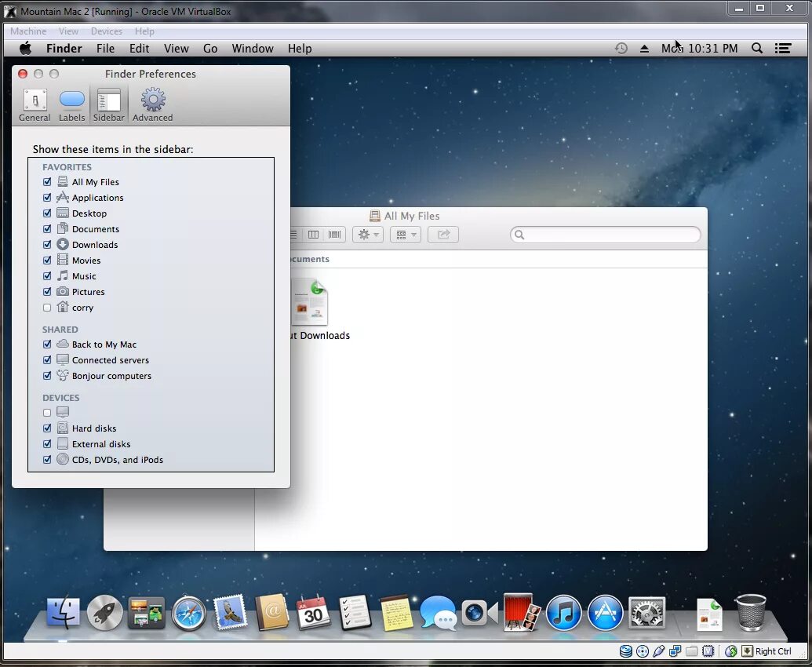Uncheck Back to My Mac
This screenshot has width=812, height=667.
pyautogui.click(x=47, y=344)
